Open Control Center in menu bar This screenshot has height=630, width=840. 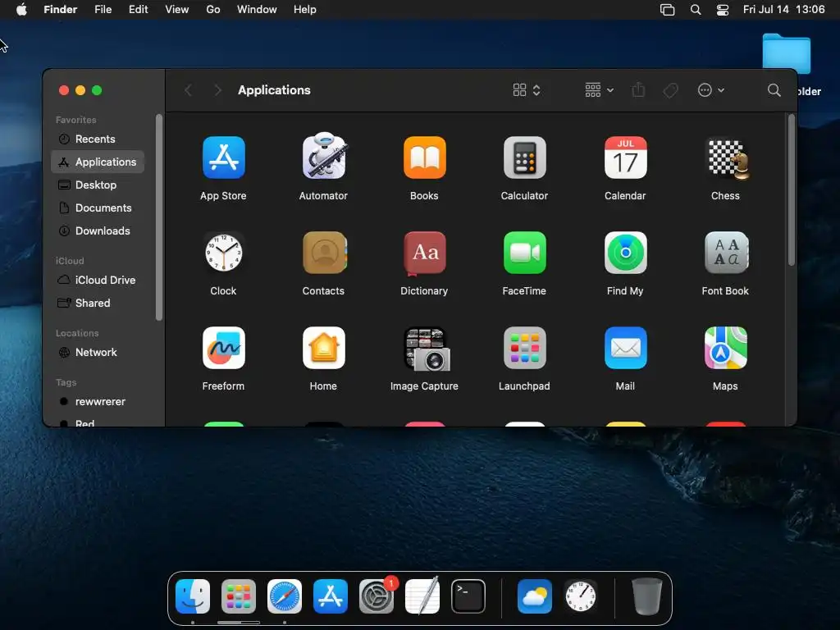(722, 10)
